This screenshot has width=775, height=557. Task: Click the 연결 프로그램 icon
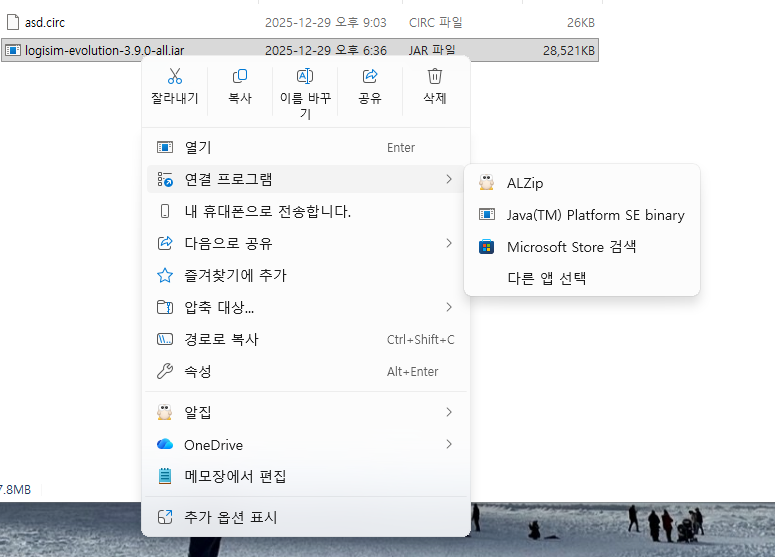point(165,179)
